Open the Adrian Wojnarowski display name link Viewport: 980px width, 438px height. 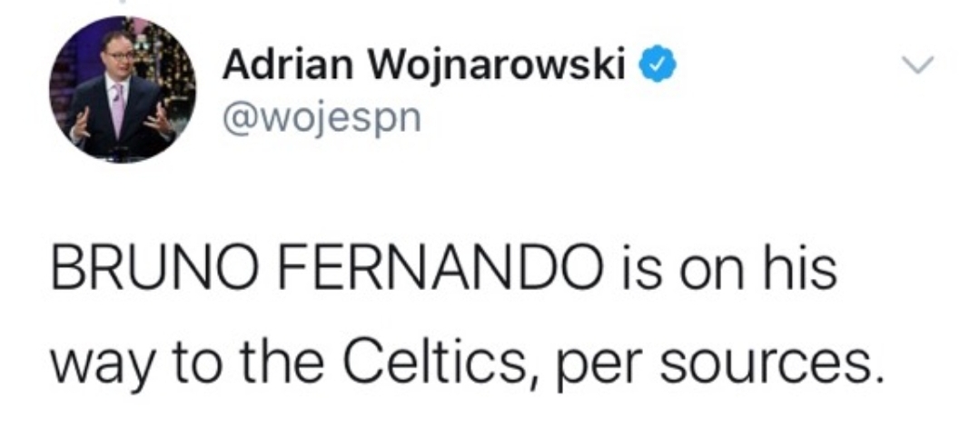click(x=429, y=65)
